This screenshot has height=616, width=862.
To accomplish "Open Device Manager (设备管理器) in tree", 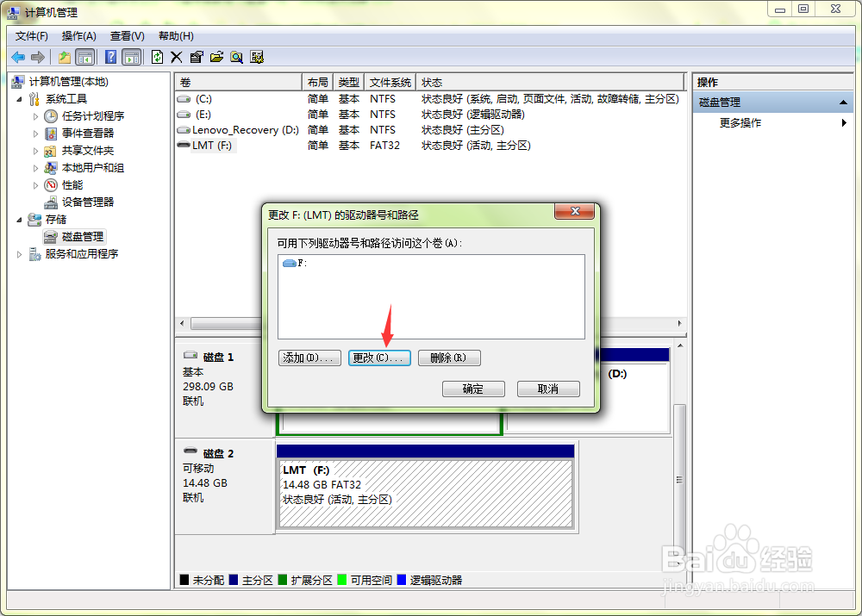I will (x=88, y=202).
